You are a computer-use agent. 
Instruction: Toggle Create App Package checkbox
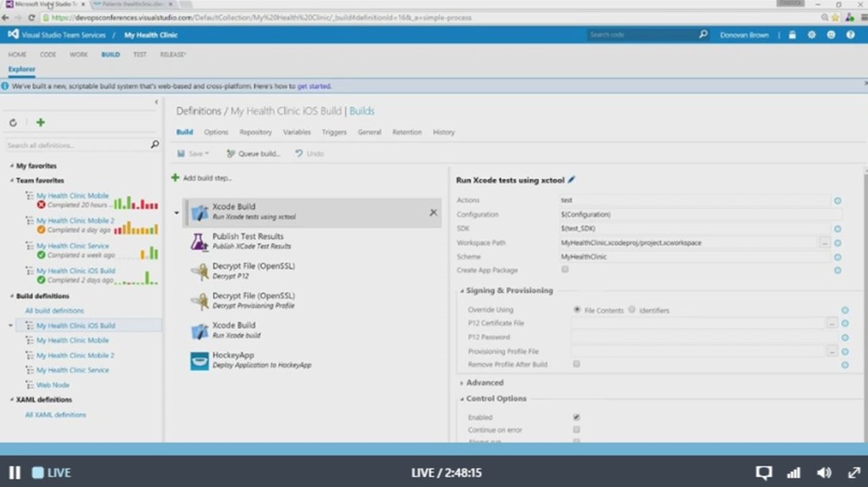(565, 270)
